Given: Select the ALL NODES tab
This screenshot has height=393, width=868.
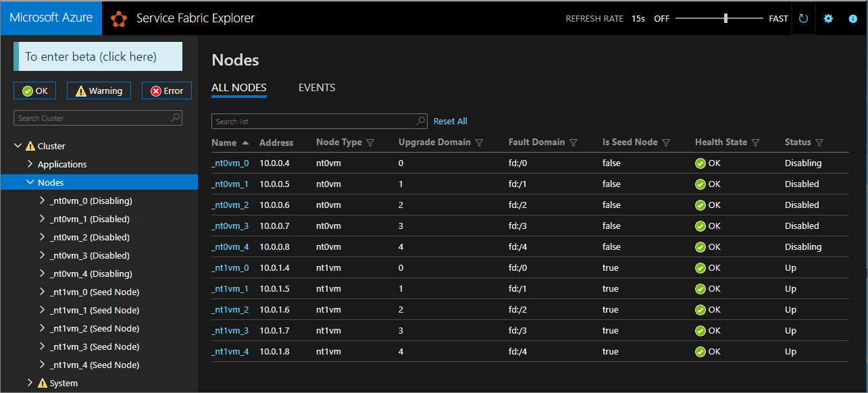Looking at the screenshot, I should pos(239,87).
